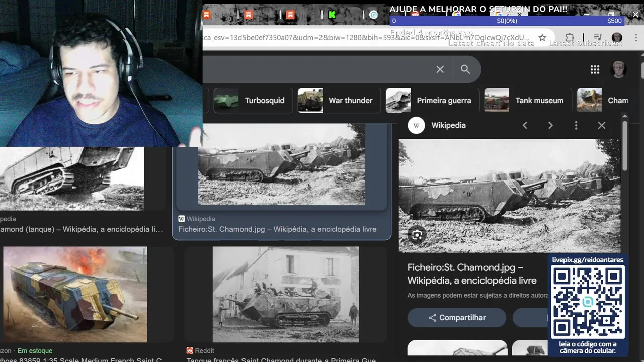Open more options in the image panel
The width and height of the screenshot is (644, 362).
(x=576, y=125)
